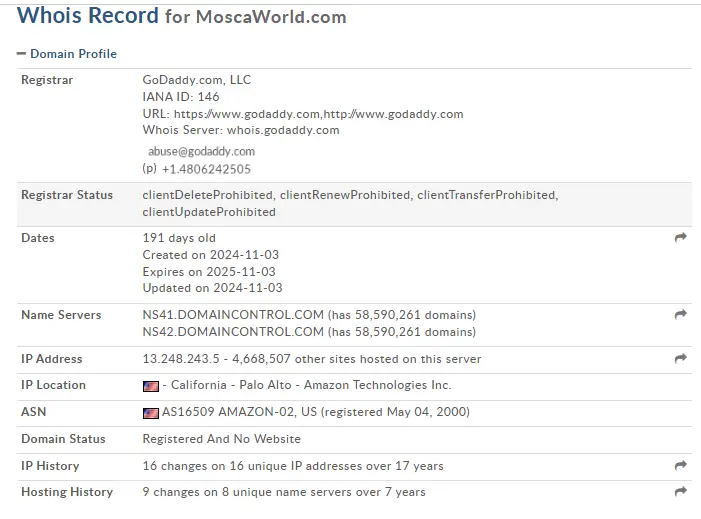The width and height of the screenshot is (701, 519).
Task: Click the US flag in ASN row
Action: click(x=151, y=413)
